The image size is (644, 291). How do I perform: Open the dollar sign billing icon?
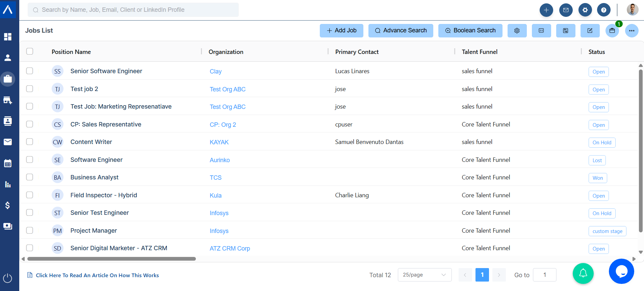[8, 205]
